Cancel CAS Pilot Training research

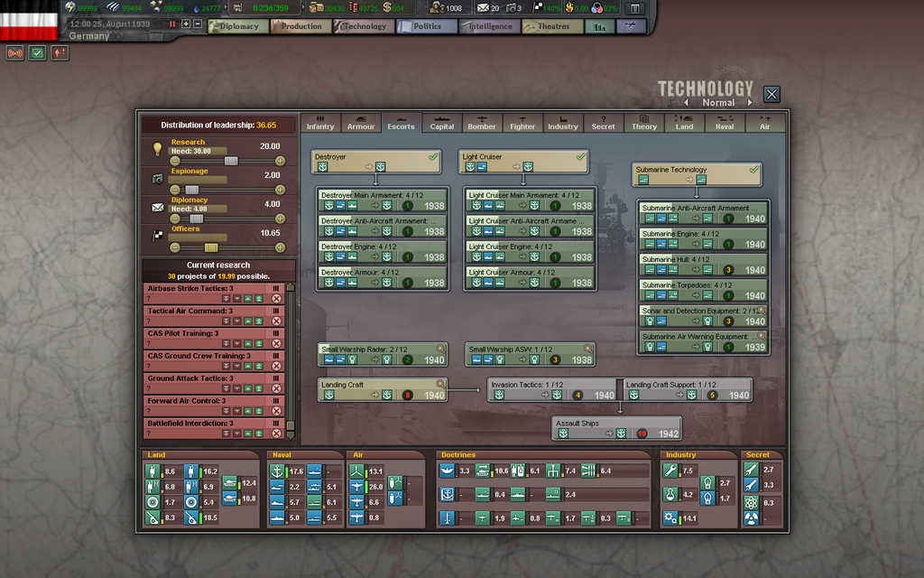point(276,344)
